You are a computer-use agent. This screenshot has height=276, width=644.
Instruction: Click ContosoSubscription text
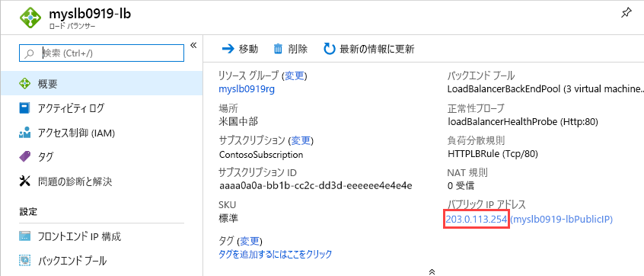261,155
